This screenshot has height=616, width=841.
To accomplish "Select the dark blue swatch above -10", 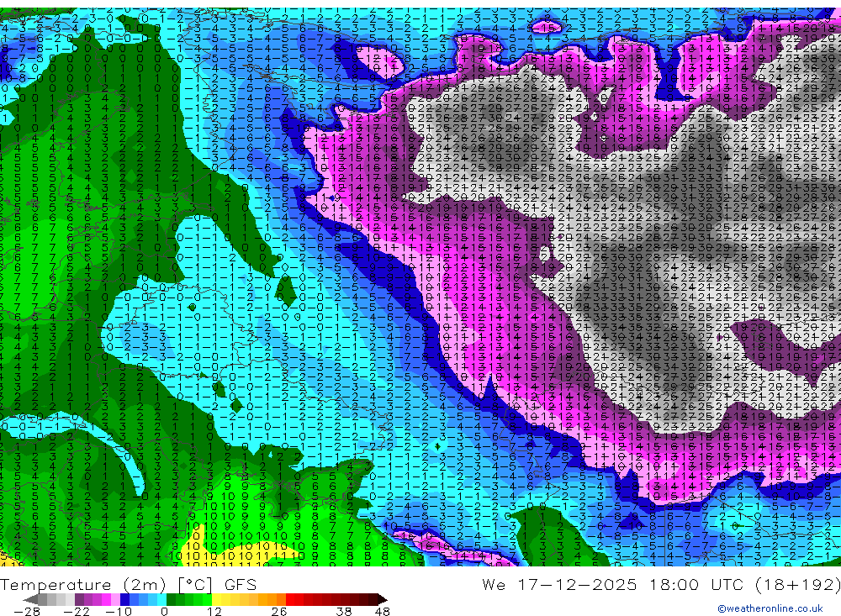I will (125, 599).
